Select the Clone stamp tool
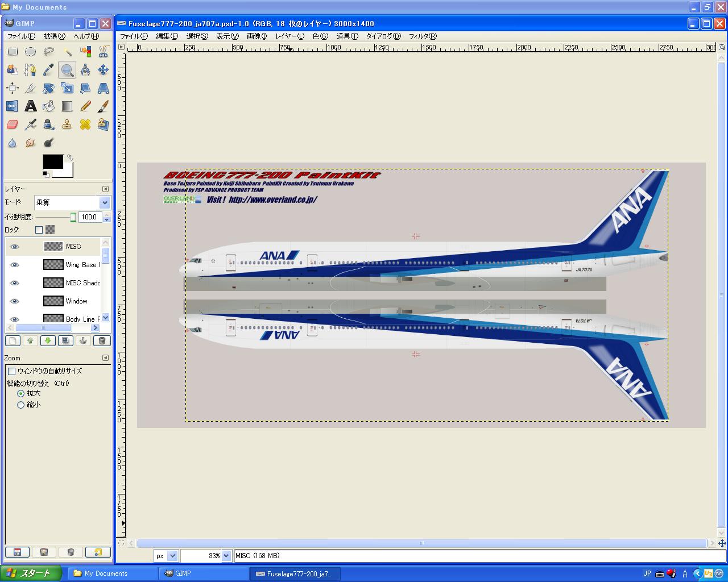This screenshot has height=582, width=728. point(67,124)
